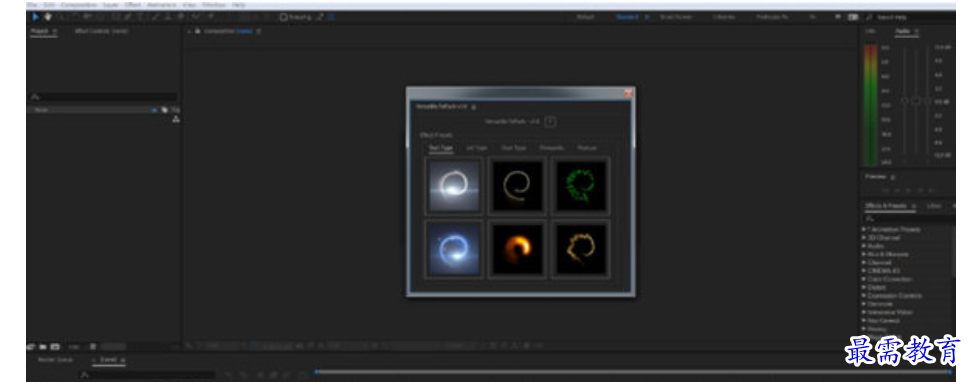The image size is (969, 382).
Task: Click the search icon in Project panel
Action: point(35,97)
